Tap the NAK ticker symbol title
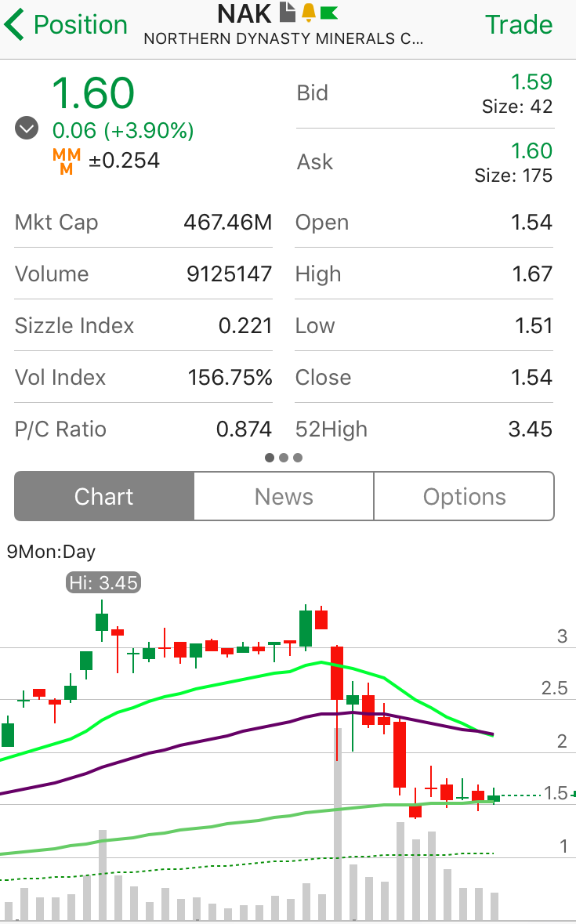The image size is (576, 924). pyautogui.click(x=245, y=13)
